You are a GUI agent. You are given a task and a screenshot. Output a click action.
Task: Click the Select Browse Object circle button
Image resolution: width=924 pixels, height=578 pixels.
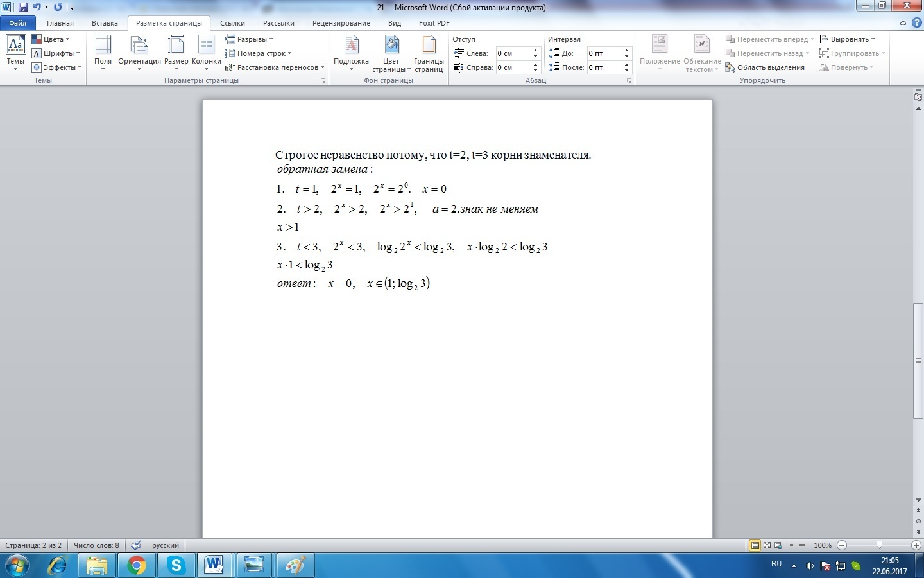[x=918, y=521]
